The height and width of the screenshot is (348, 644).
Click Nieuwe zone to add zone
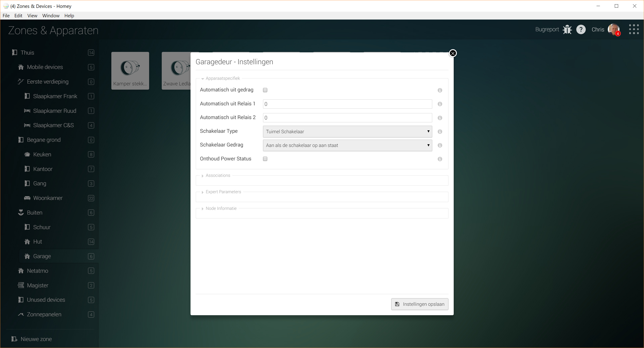tap(36, 339)
